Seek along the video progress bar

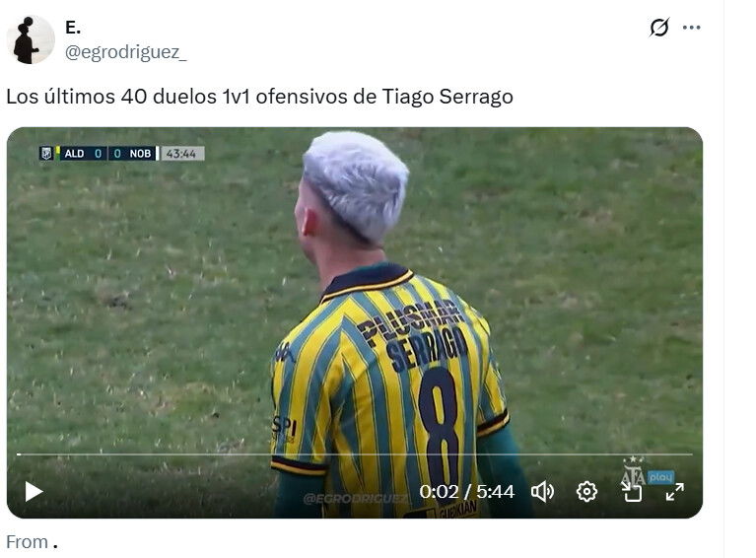tap(355, 454)
